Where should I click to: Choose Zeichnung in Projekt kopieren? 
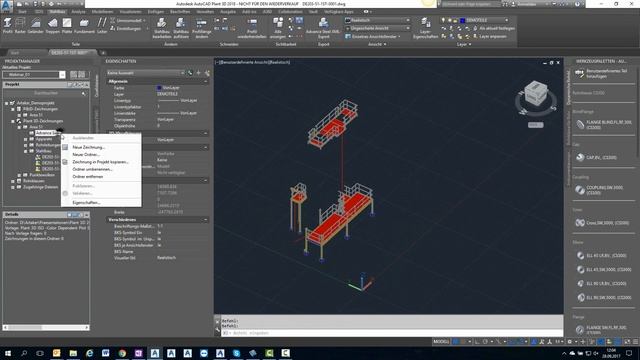click(x=101, y=162)
